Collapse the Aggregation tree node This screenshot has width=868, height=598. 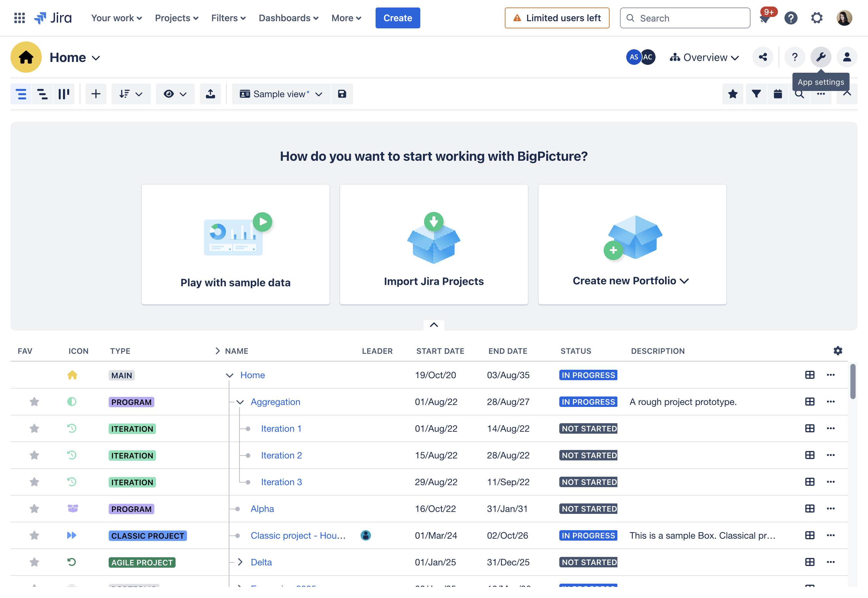(x=240, y=402)
